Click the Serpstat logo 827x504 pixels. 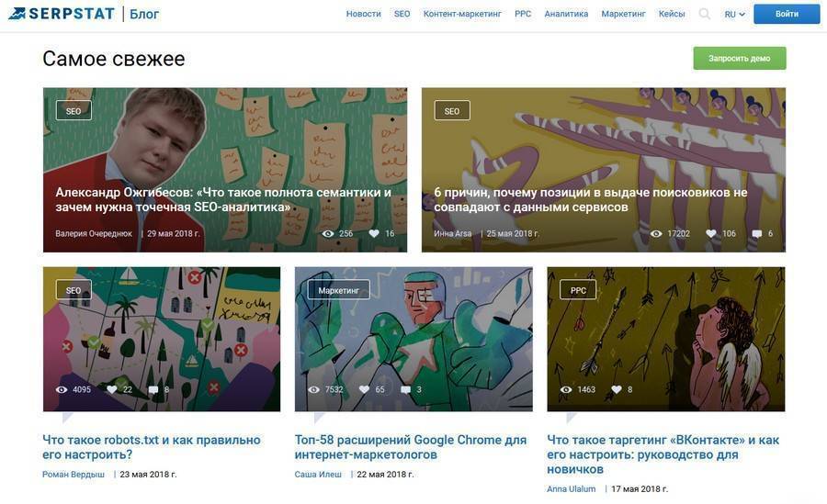pos(62,14)
